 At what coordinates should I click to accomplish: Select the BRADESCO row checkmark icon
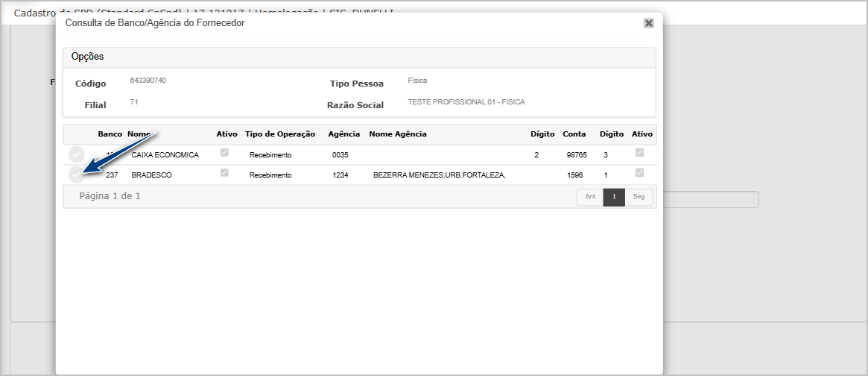tap(76, 175)
